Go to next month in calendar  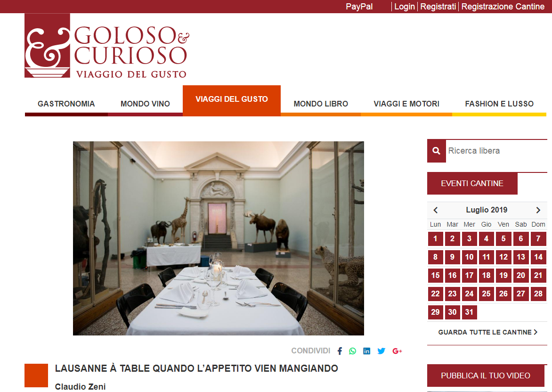coord(538,210)
